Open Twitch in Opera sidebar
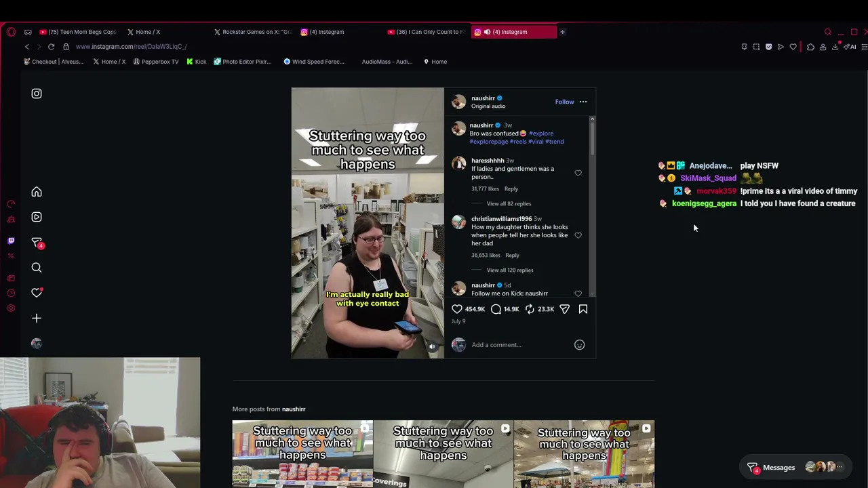Screen dimensions: 868x488 11,241
